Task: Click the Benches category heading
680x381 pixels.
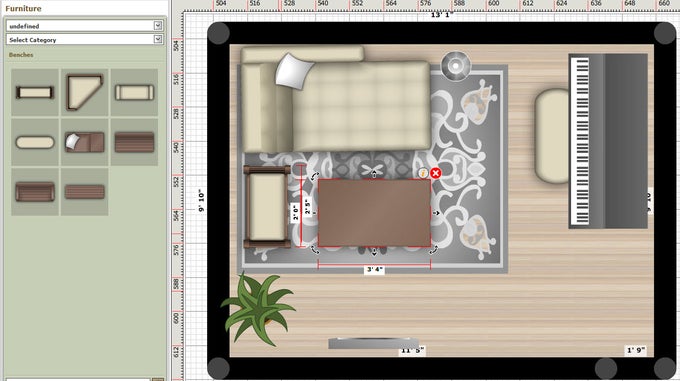Action: [21, 55]
